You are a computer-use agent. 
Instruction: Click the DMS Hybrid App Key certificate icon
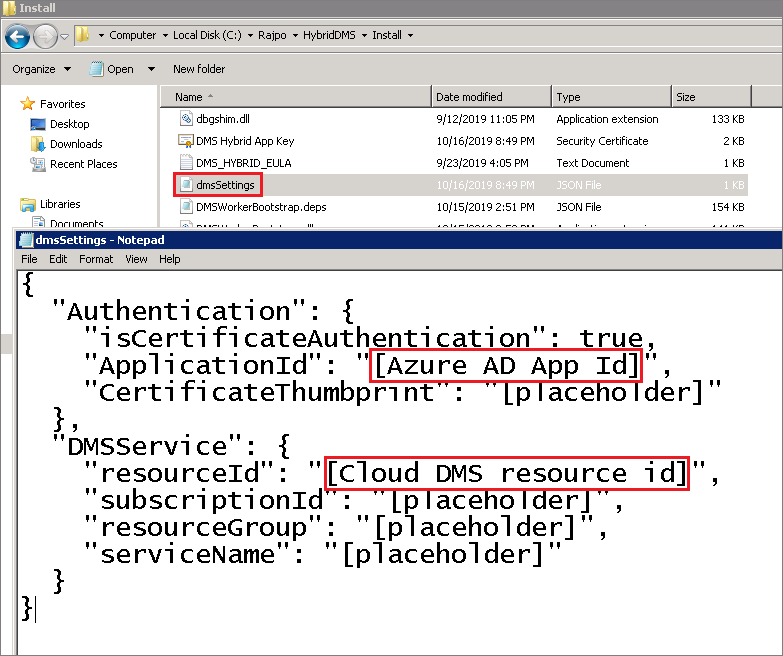[x=186, y=141]
